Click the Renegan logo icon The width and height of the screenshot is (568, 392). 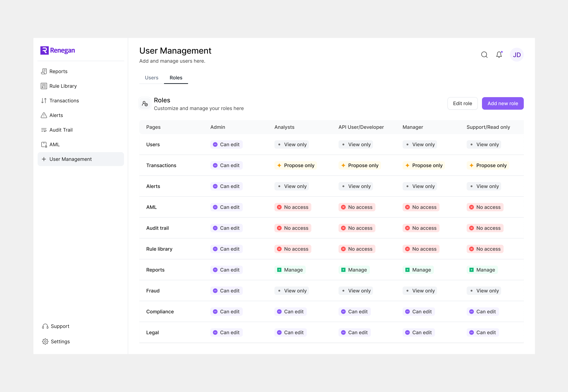pyautogui.click(x=44, y=50)
